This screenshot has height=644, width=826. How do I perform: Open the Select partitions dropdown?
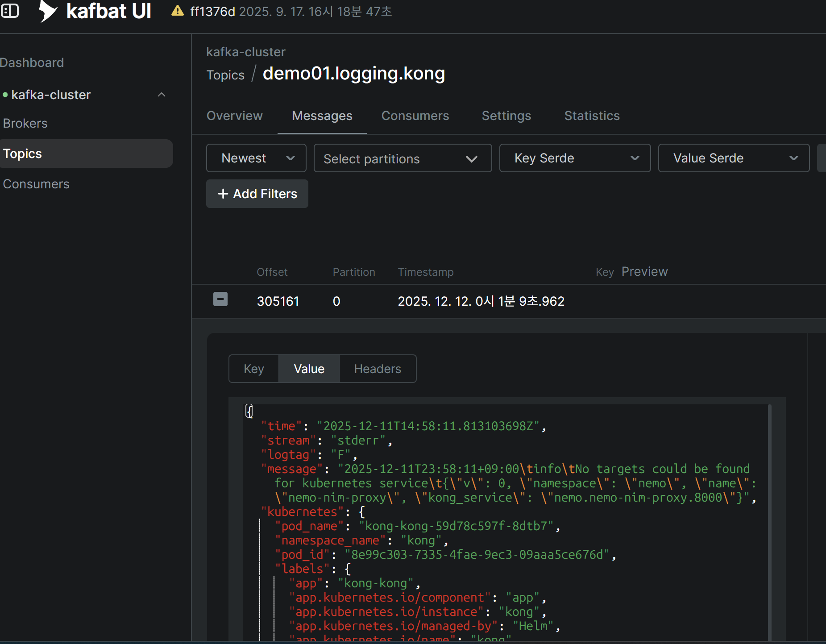point(403,158)
